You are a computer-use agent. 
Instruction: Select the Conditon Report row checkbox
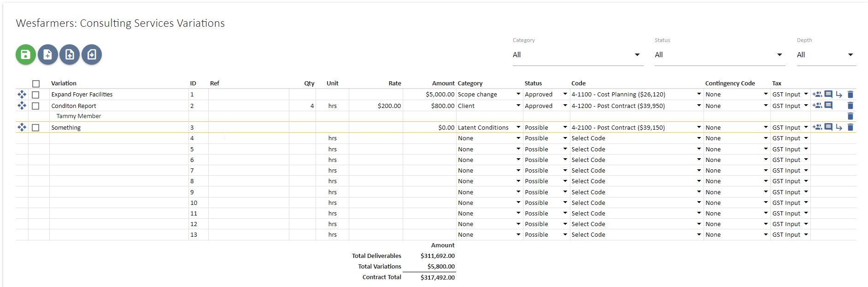tap(36, 106)
